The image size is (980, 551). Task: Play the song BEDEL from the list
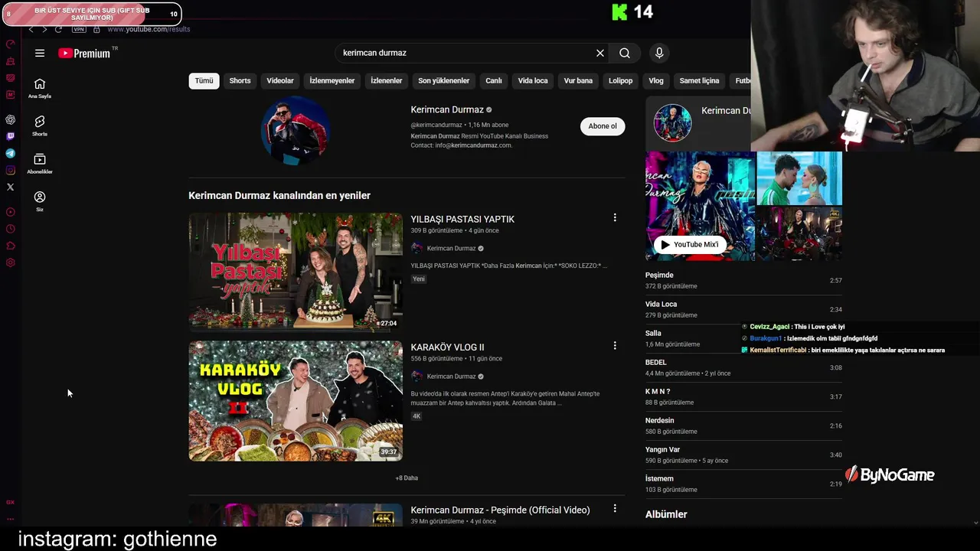(743, 367)
